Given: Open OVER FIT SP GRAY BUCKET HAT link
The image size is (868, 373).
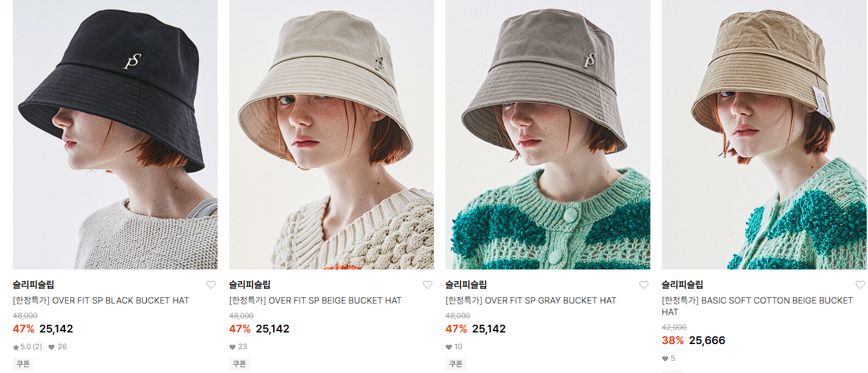Looking at the screenshot, I should pyautogui.click(x=531, y=300).
